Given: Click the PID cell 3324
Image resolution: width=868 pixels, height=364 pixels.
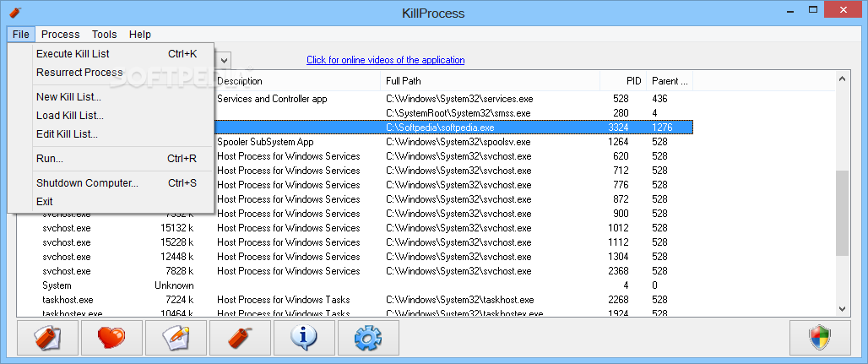Looking at the screenshot, I should (x=618, y=128).
